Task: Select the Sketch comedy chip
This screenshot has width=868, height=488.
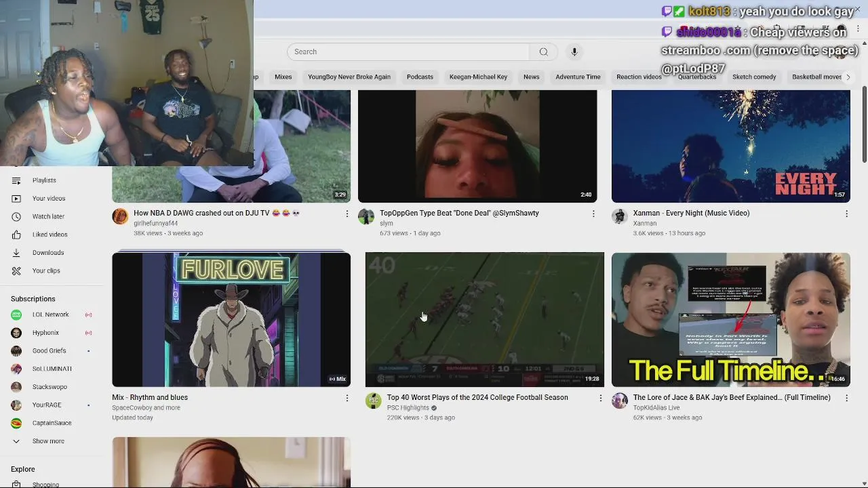Action: (x=754, y=77)
